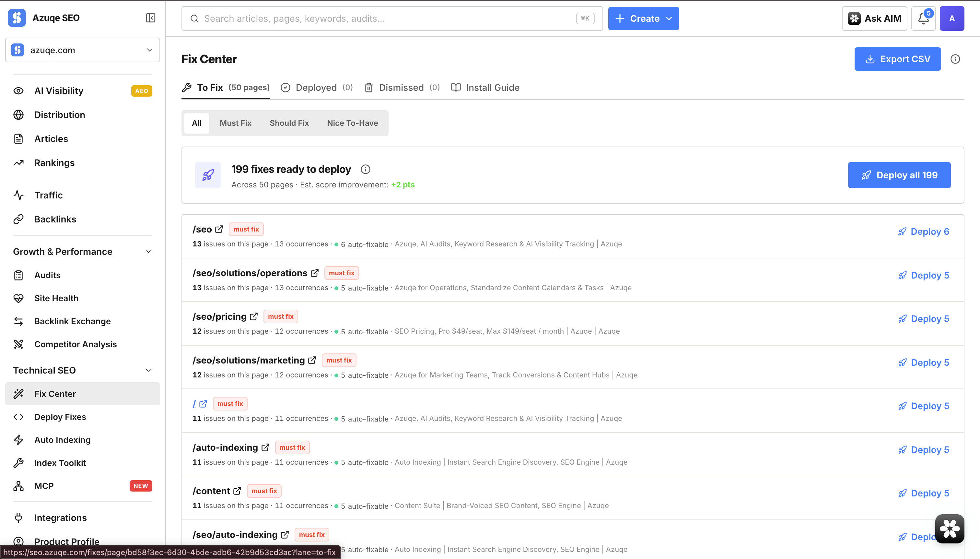Go to Index Toolkit in sidebar
Image resolution: width=980 pixels, height=559 pixels.
point(83,463)
